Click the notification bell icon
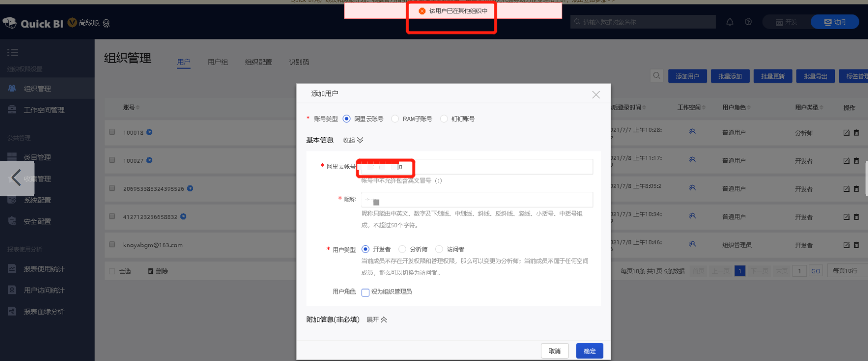Screen dimensions: 868x361 [729, 22]
